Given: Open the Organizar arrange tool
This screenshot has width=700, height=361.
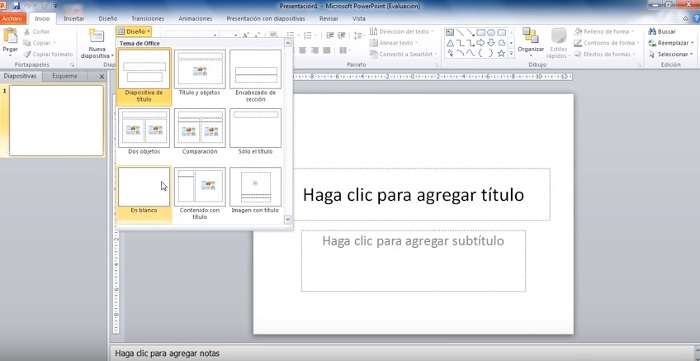Looking at the screenshot, I should click(x=530, y=36).
